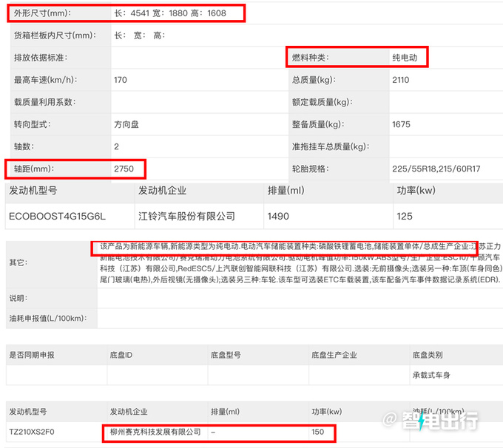The width and height of the screenshot is (503, 448).
Task: Click the 总质量(kg) label
Action: coord(314,80)
